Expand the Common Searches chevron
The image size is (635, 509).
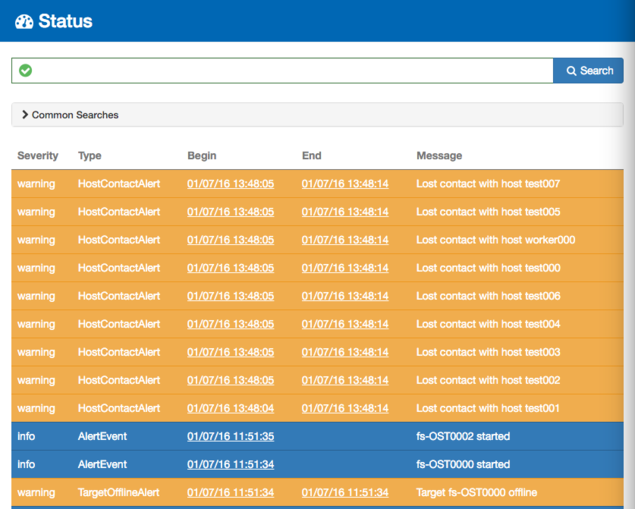(25, 115)
